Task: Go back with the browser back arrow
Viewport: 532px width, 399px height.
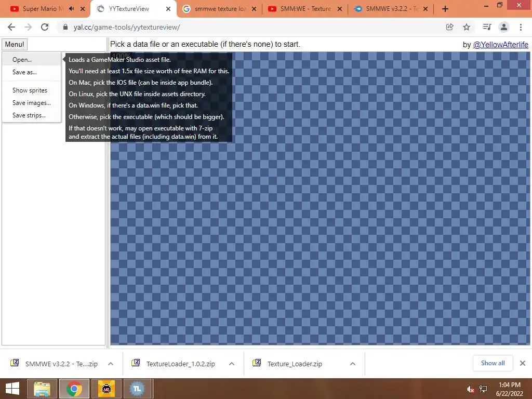Action: pos(11,27)
